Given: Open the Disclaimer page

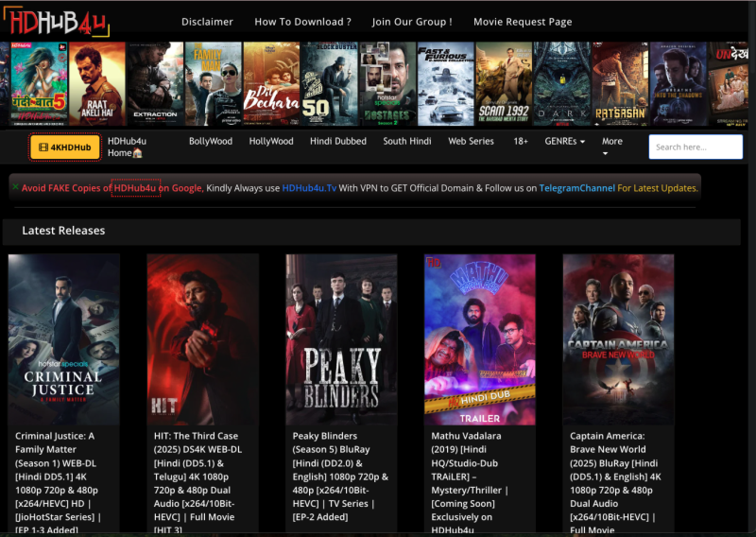Looking at the screenshot, I should (x=207, y=22).
